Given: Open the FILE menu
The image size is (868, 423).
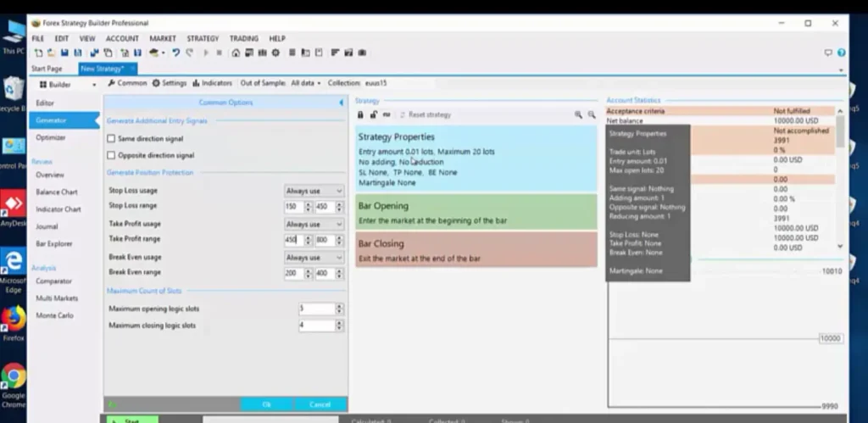Looking at the screenshot, I should coord(37,39).
